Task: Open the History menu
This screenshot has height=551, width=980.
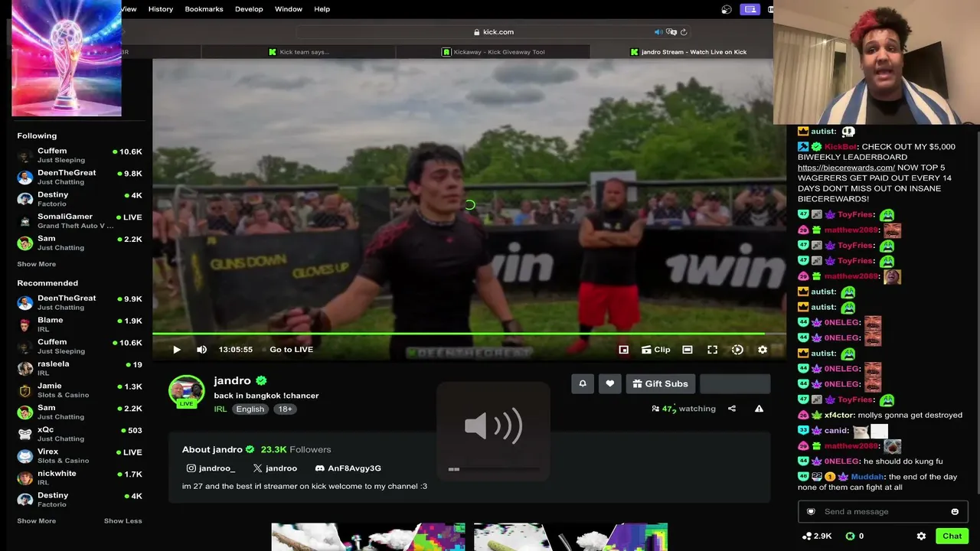Action: pyautogui.click(x=161, y=9)
